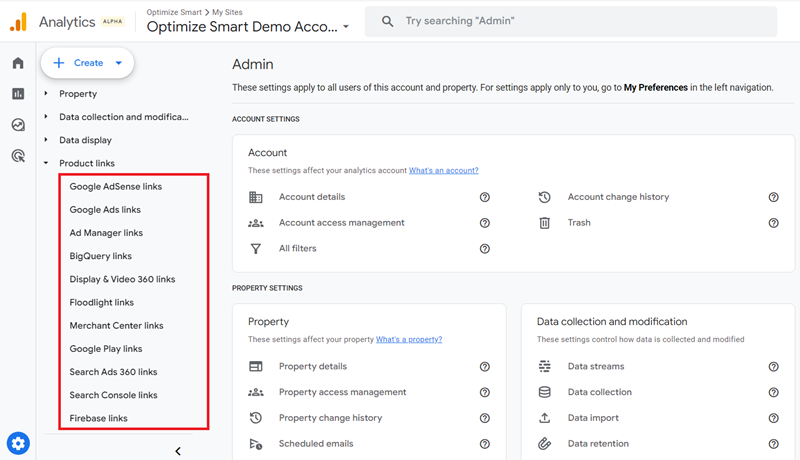This screenshot has height=460, width=800.
Task: Select Google Ads links
Action: [105, 210]
